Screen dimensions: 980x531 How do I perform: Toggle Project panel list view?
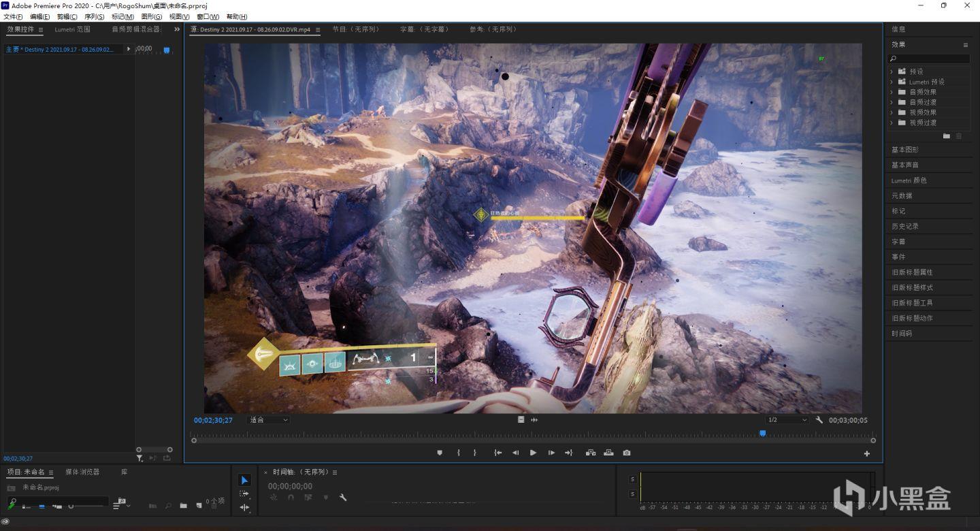26,506
